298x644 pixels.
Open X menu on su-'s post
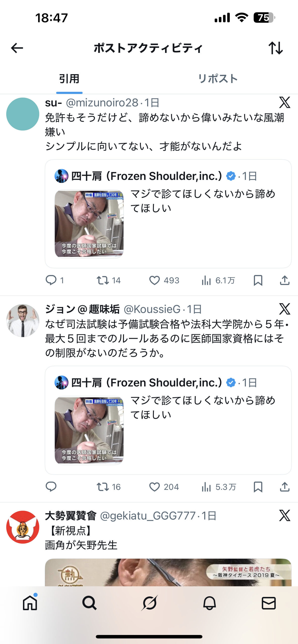(x=285, y=103)
